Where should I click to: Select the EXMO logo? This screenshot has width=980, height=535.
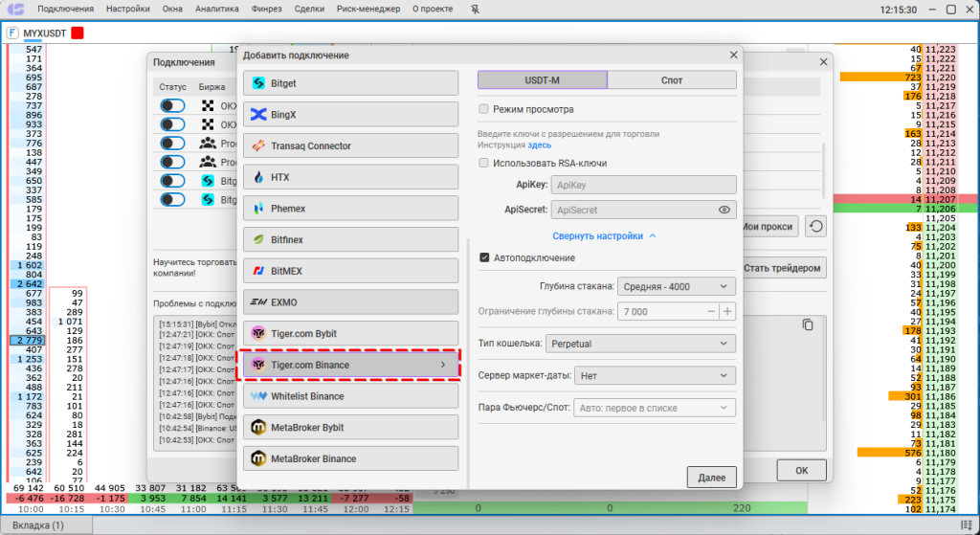[258, 302]
